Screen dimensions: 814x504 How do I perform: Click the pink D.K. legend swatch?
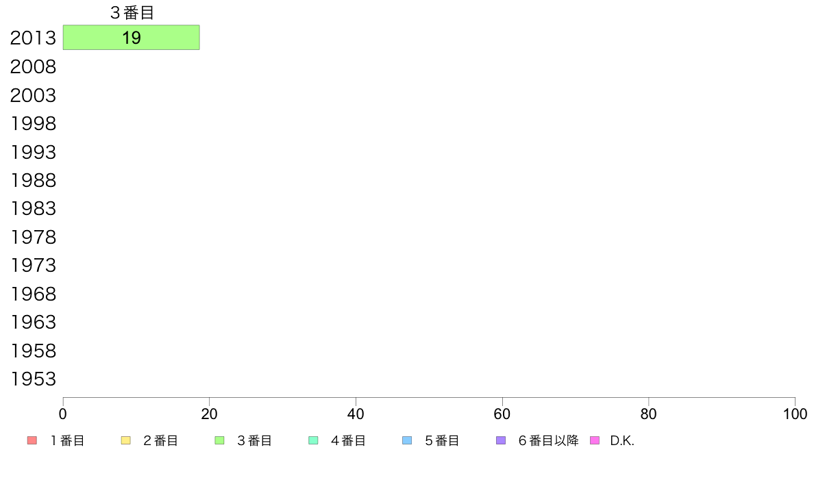[595, 440]
